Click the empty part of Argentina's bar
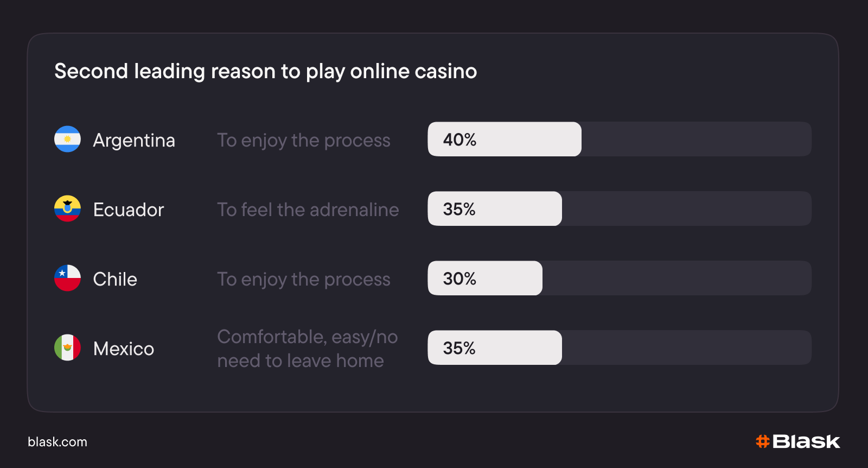The width and height of the screenshot is (868, 468). click(697, 139)
